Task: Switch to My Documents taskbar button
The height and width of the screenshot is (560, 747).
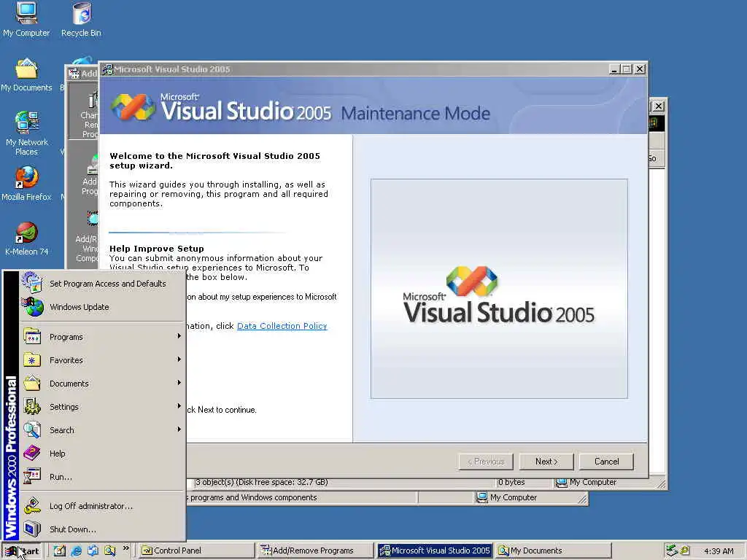Action: pos(553,551)
